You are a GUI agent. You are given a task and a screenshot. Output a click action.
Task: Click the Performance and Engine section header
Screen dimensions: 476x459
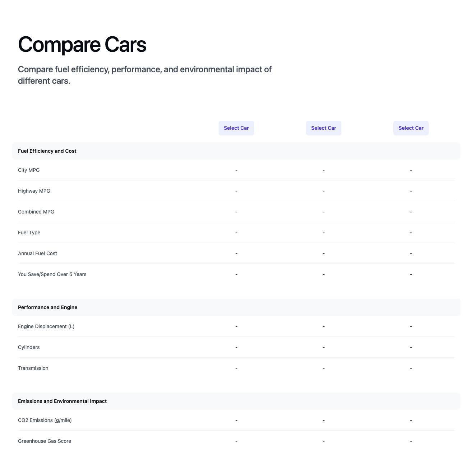[48, 307]
